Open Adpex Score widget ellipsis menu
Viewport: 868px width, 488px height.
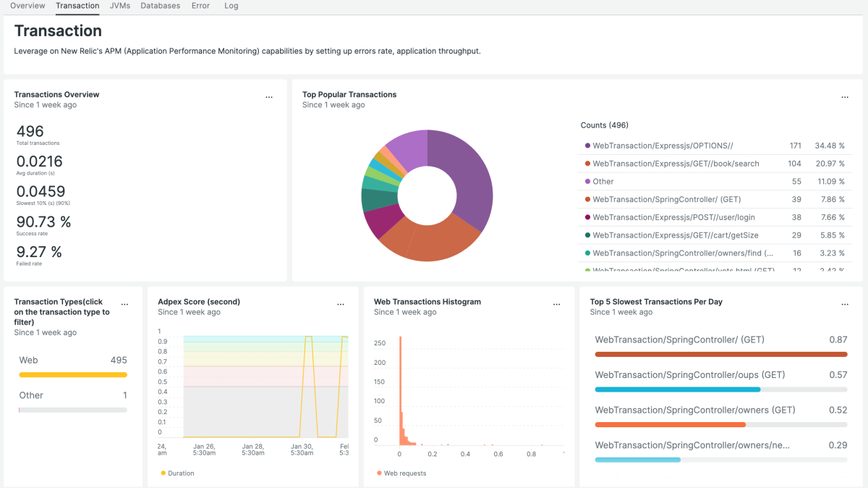point(341,305)
